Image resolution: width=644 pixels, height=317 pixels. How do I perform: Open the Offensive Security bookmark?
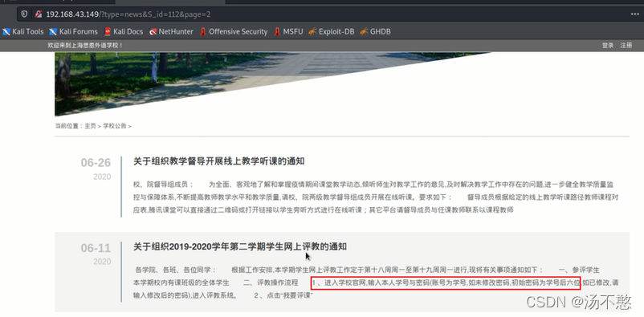234,31
